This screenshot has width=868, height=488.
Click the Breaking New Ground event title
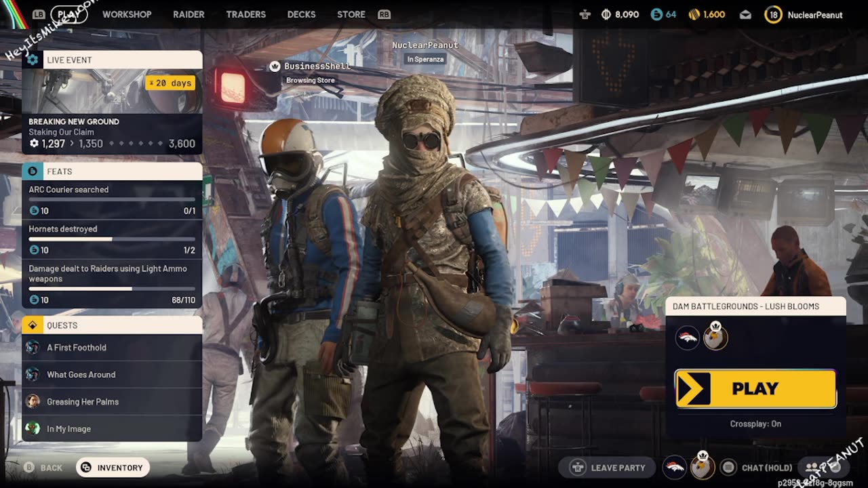[74, 122]
